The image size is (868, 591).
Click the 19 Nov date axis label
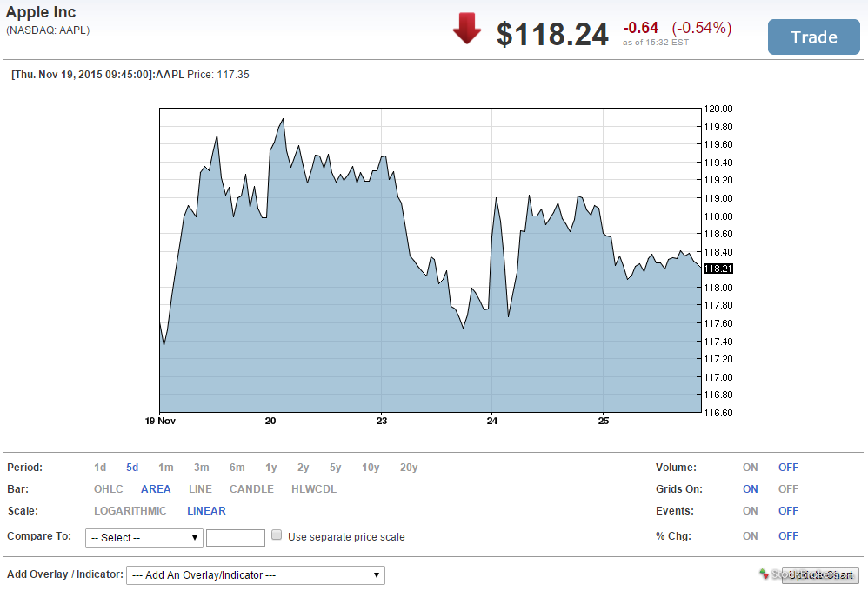[x=160, y=422]
